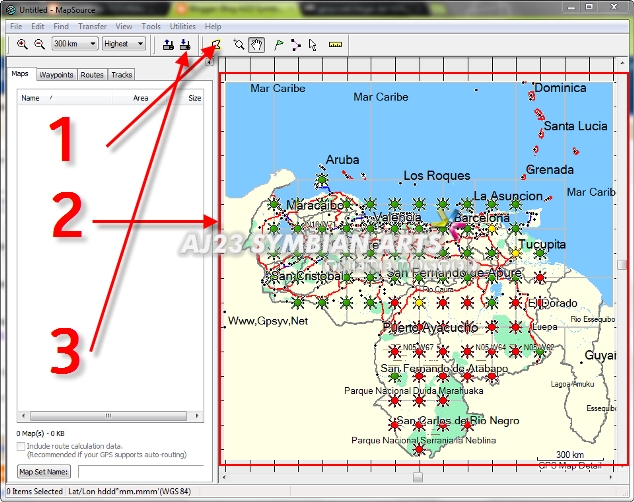Click the 0 Map(s) - 0 KB text

coord(40,433)
